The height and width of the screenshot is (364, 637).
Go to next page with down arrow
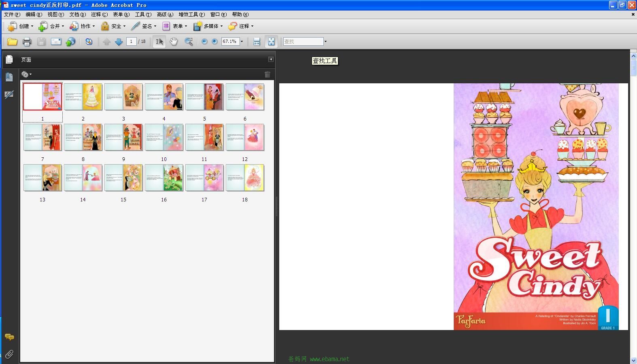click(x=119, y=41)
